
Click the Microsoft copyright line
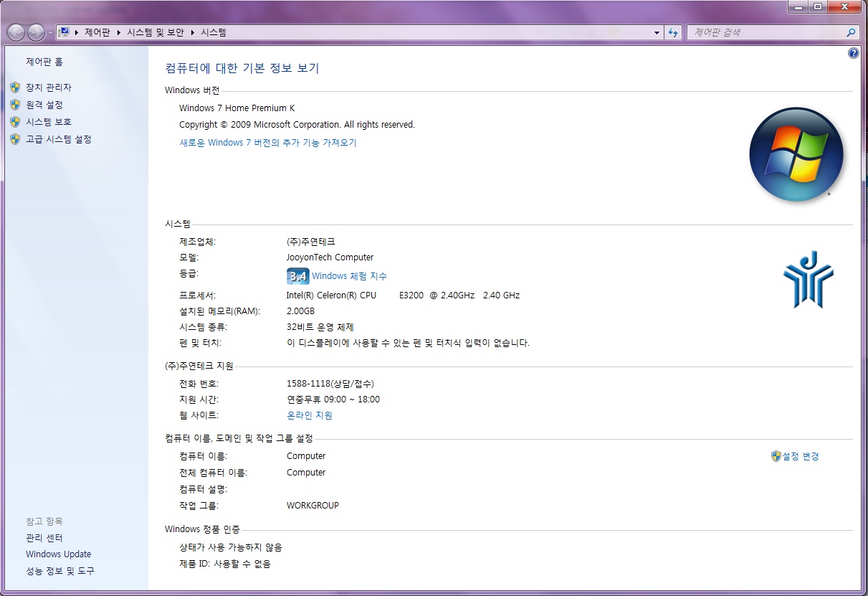297,125
